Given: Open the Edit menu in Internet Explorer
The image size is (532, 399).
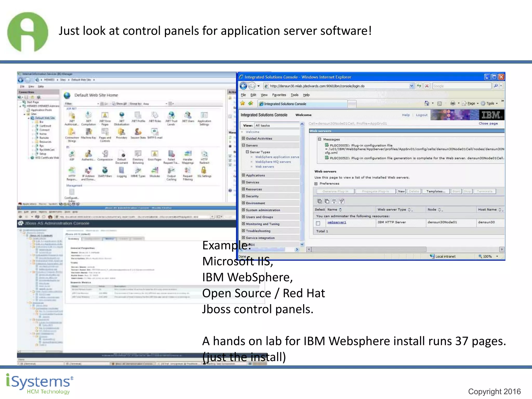Looking at the screenshot, I should coord(253,95).
